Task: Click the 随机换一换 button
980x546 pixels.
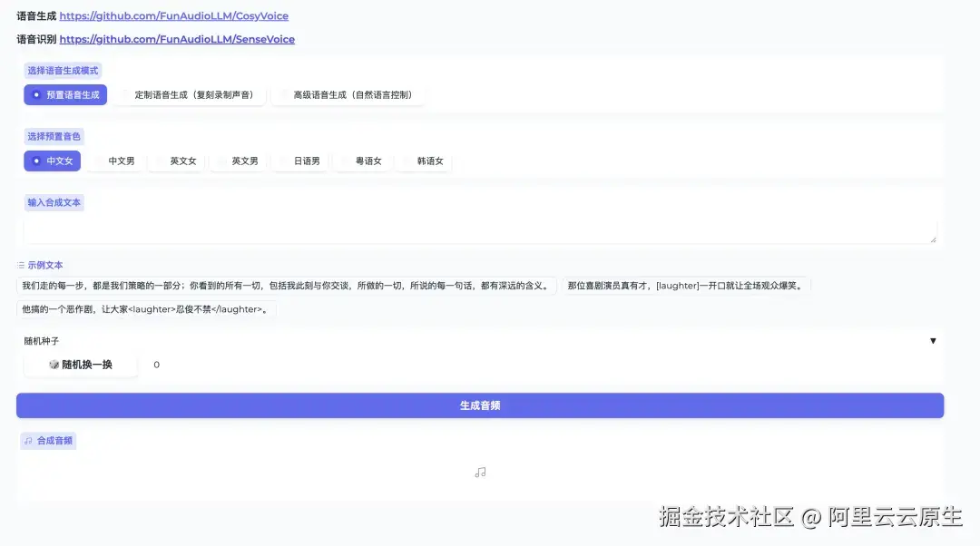Action: pyautogui.click(x=81, y=364)
